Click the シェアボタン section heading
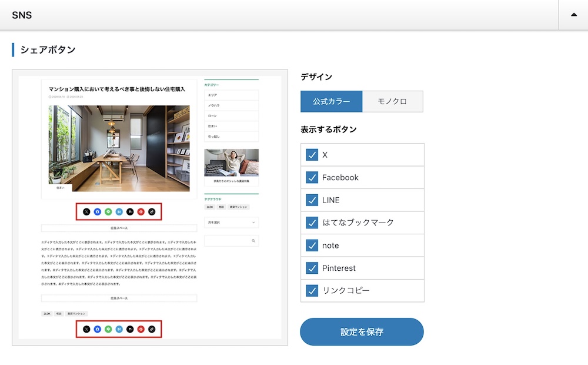 (48, 49)
